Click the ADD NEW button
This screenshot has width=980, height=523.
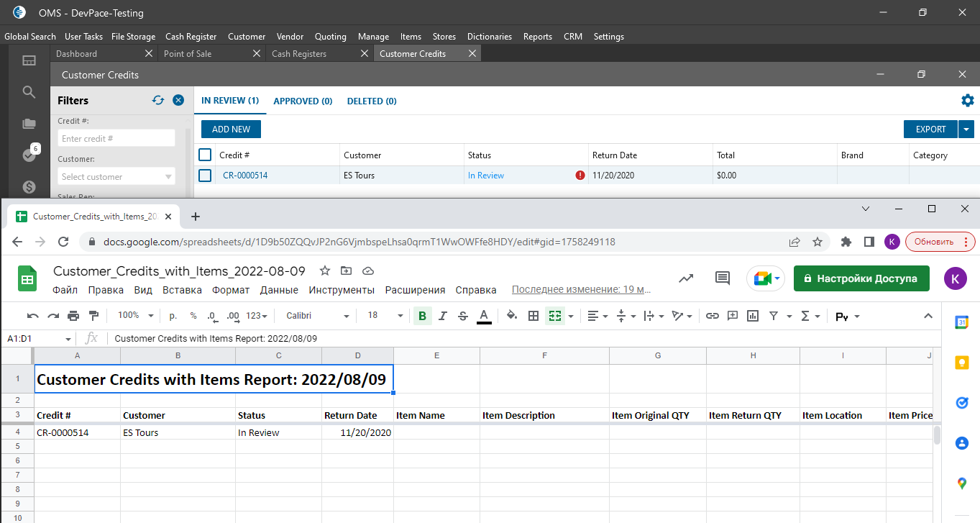pos(231,129)
